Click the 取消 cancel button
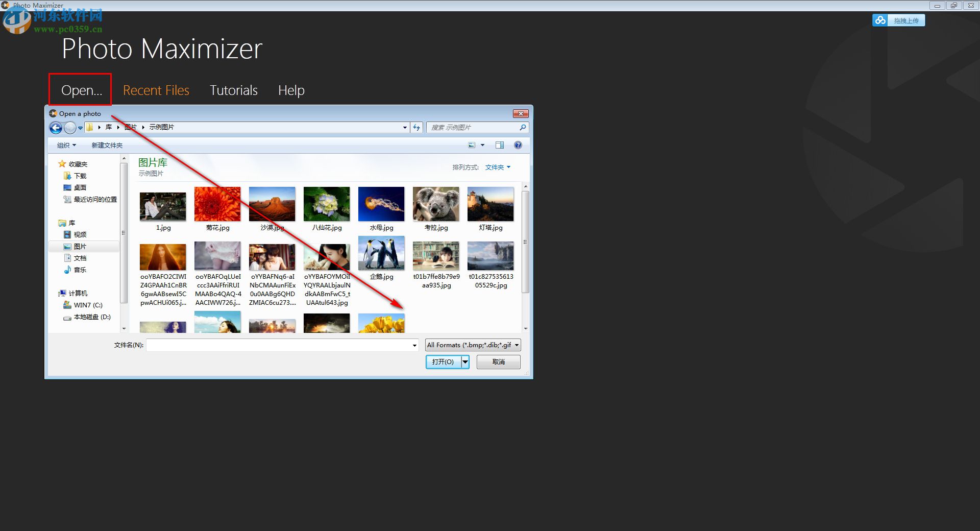 [498, 362]
